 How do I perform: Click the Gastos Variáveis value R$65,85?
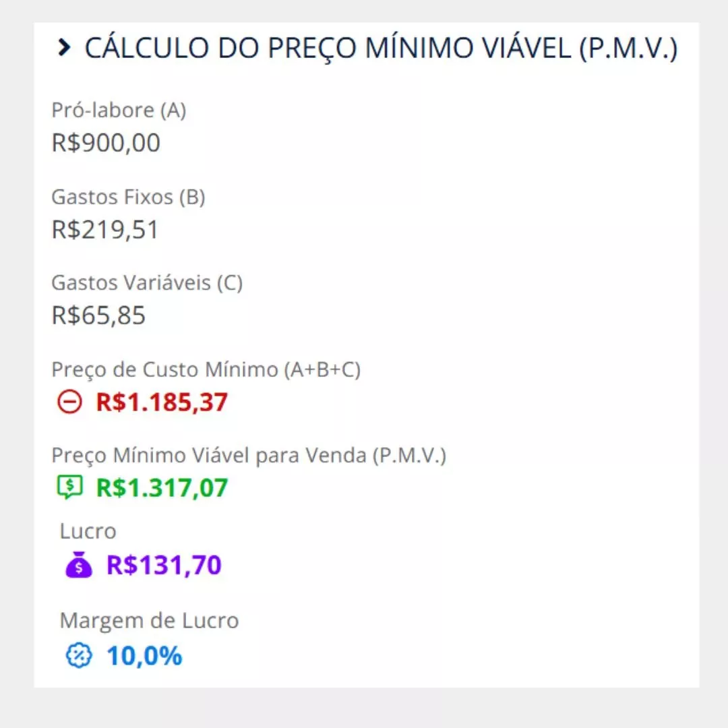click(x=98, y=315)
